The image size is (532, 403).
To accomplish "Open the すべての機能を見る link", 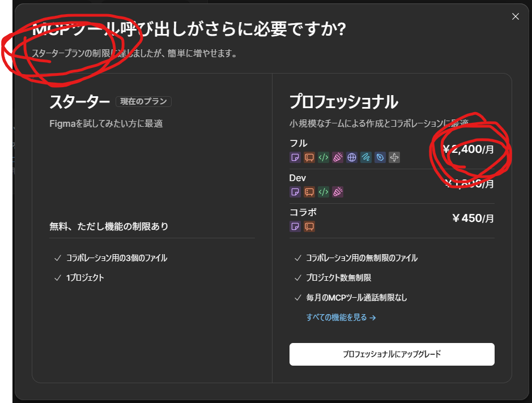I will 341,318.
